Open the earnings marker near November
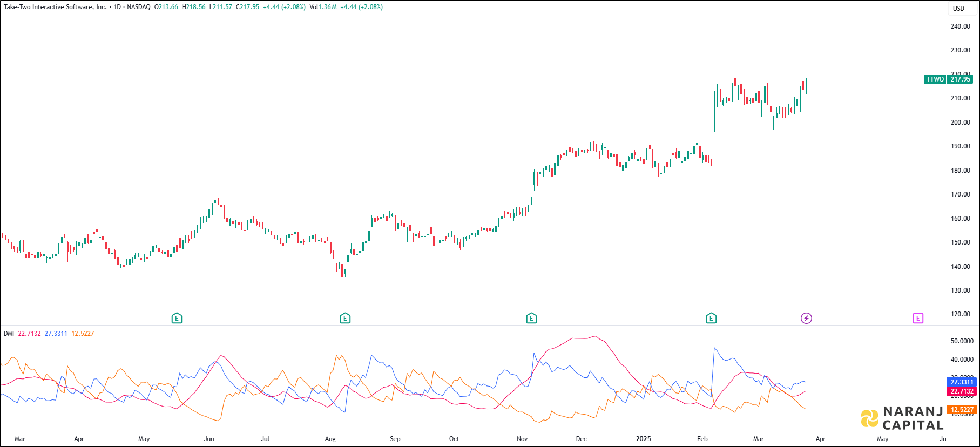Screen dimensions: 980x447 coord(531,319)
